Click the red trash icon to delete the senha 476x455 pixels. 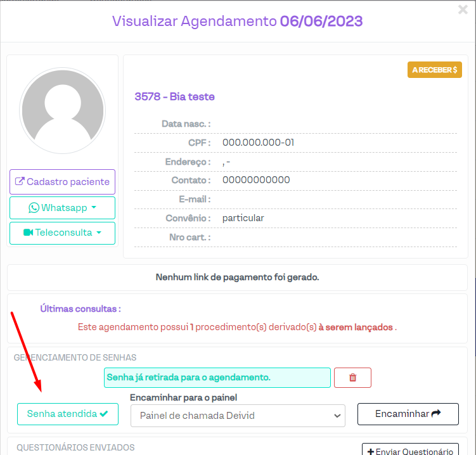pyautogui.click(x=352, y=378)
